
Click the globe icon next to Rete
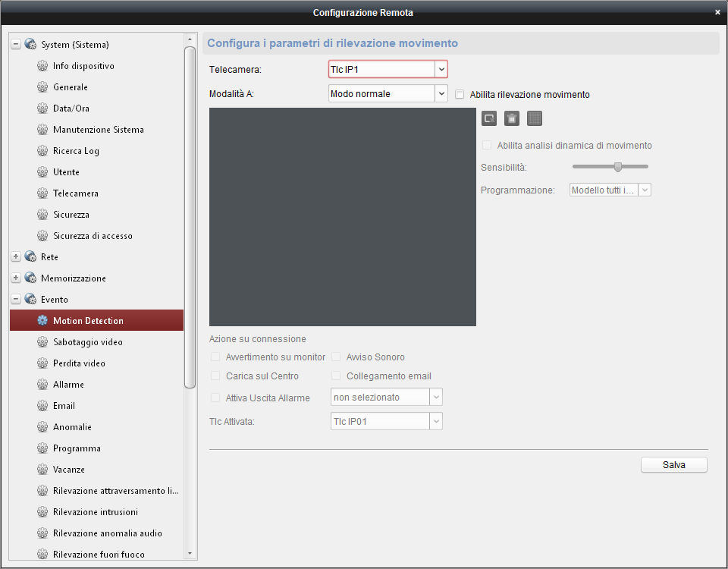[30, 257]
